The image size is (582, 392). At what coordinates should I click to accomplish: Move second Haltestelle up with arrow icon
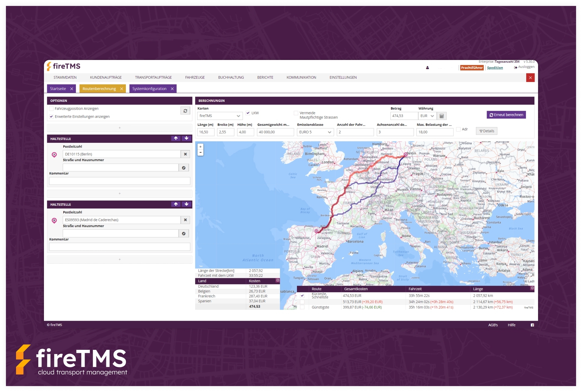[x=176, y=204]
